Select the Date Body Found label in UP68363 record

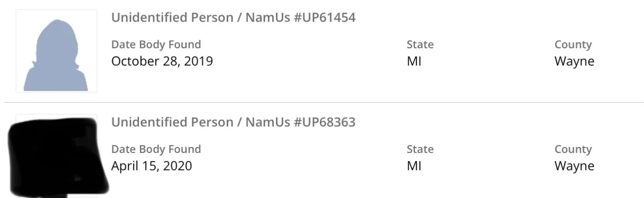[x=156, y=149]
